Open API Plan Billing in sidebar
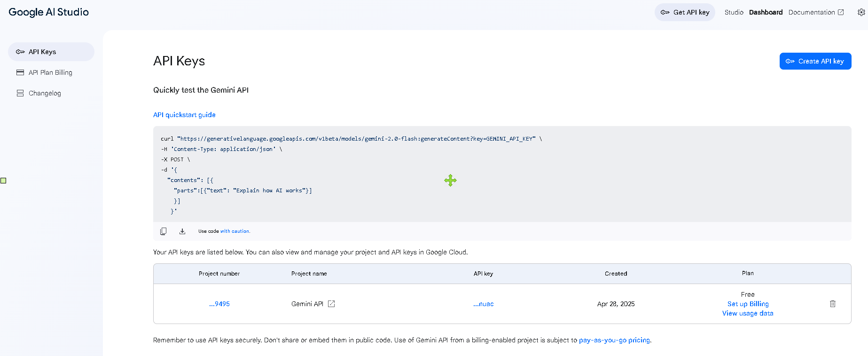This screenshot has height=356, width=868. click(51, 72)
